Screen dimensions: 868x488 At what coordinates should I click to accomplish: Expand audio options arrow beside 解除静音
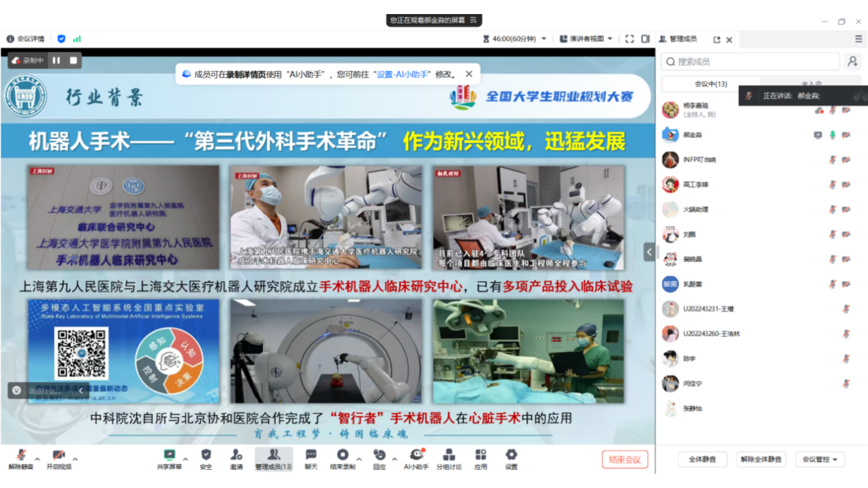click(x=37, y=459)
